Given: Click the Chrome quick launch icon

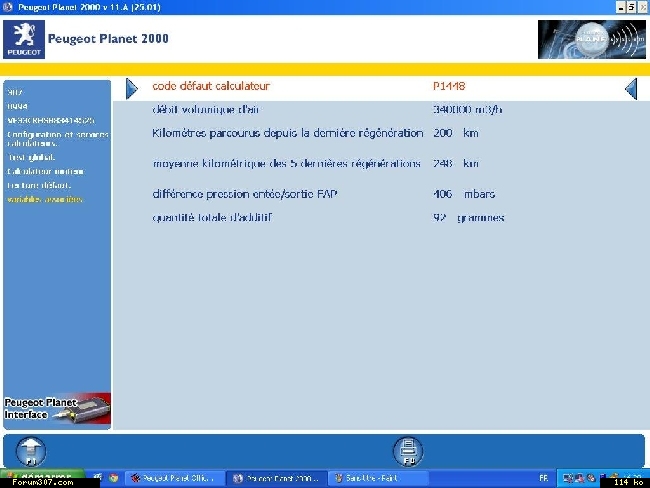Looking at the screenshot, I should coord(114,478).
